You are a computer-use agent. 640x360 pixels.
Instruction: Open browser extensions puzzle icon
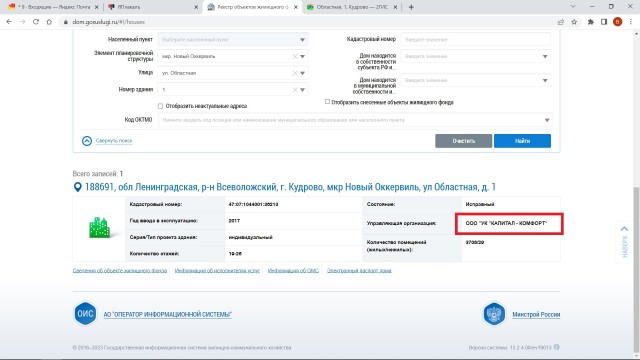pos(591,22)
